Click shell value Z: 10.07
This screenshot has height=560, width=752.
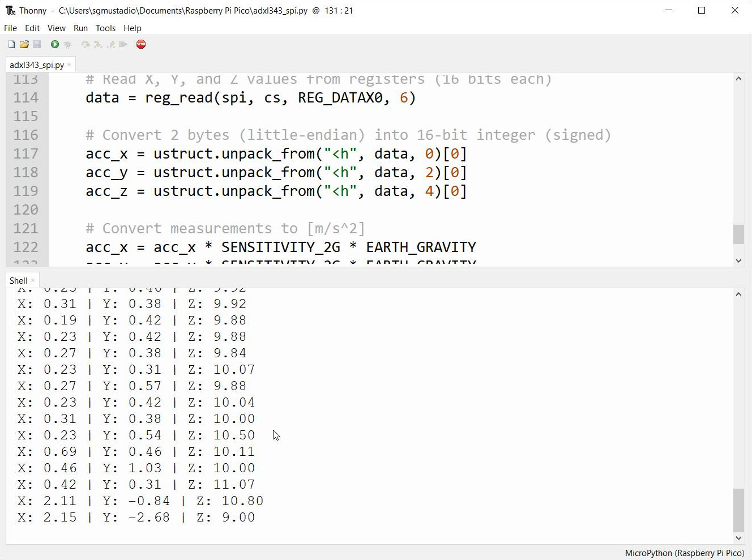coord(221,369)
